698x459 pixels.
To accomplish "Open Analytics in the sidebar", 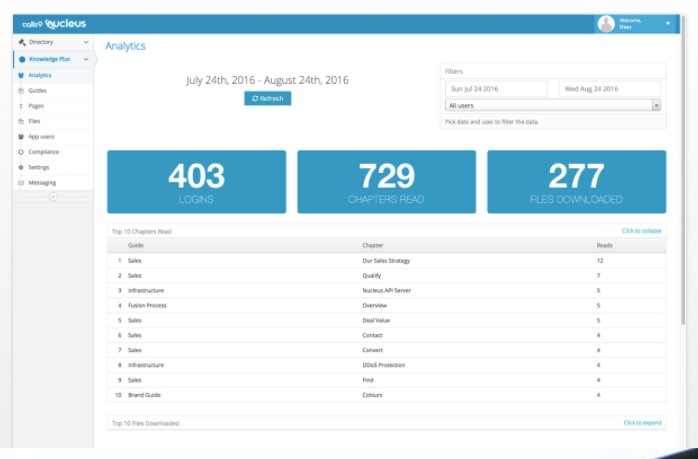I will pos(53,75).
